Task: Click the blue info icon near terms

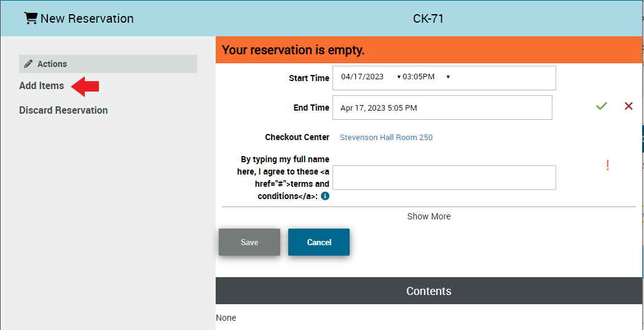Action: coord(325,196)
